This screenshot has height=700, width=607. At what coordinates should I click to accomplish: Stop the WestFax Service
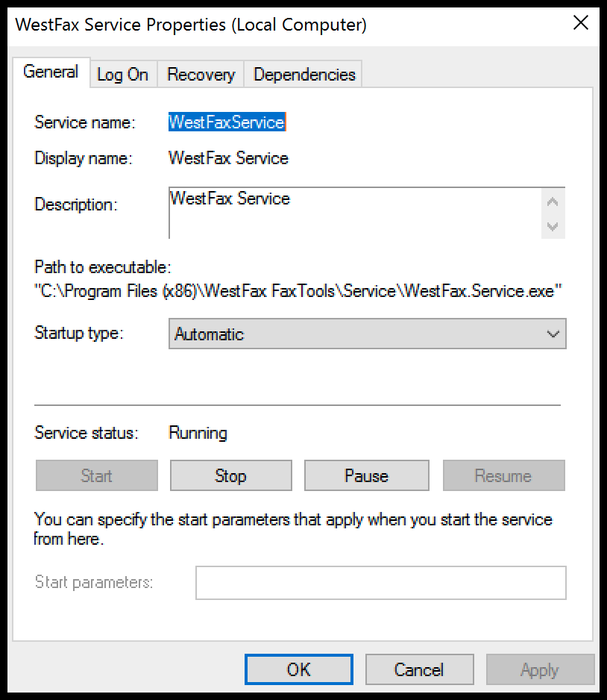(x=230, y=475)
